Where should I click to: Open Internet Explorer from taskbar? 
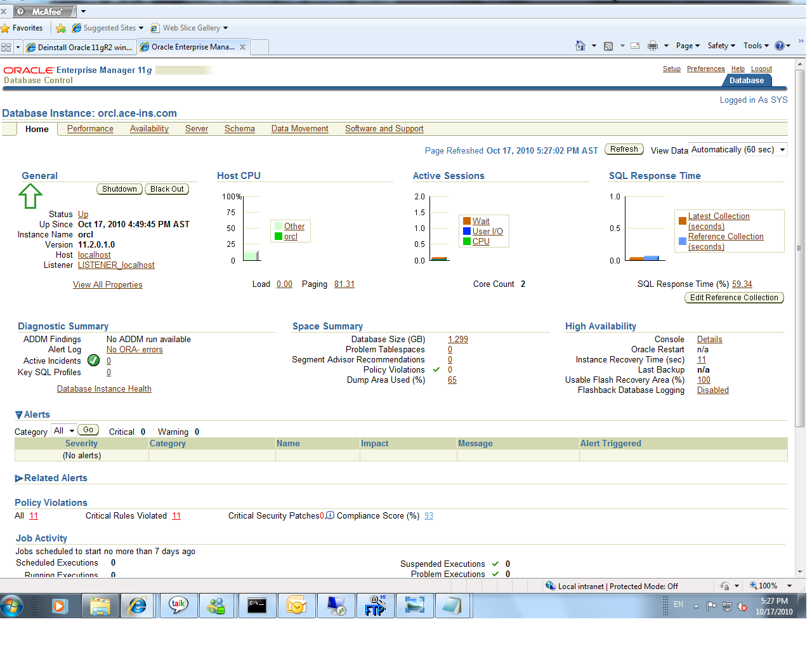point(137,606)
